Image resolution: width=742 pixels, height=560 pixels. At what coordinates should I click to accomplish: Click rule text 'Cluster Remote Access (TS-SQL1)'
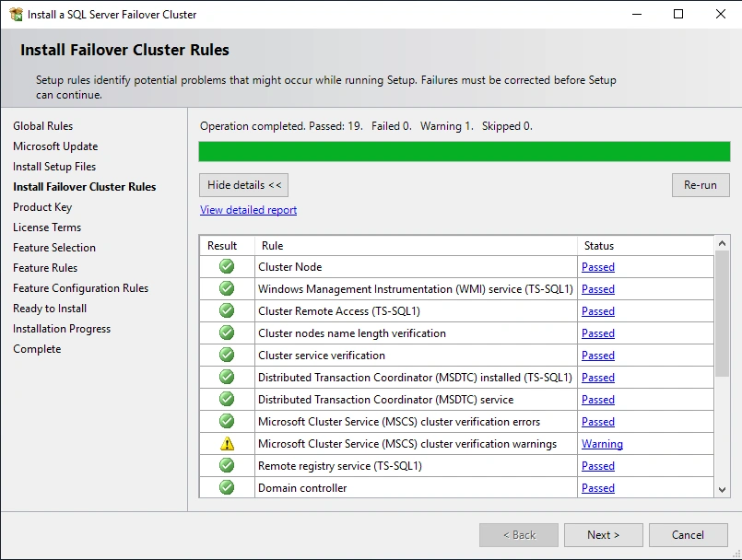pos(339,311)
